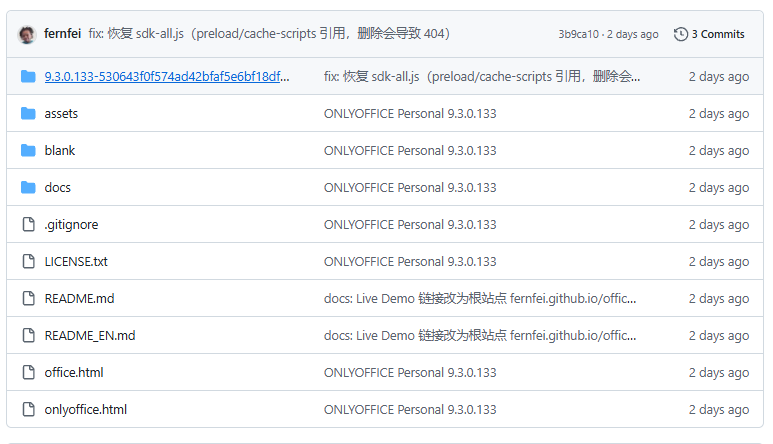Open commit message in the 9.3.0.133 folder row
The height and width of the screenshot is (444, 773).
(482, 76)
